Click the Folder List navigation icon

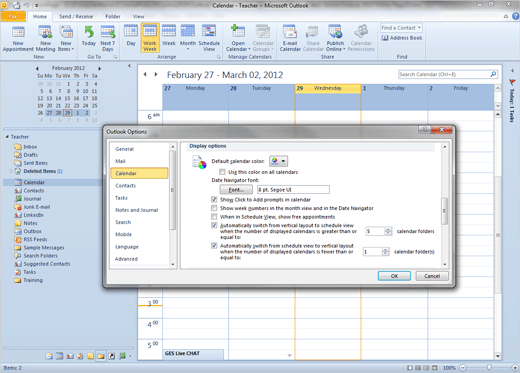point(101,356)
